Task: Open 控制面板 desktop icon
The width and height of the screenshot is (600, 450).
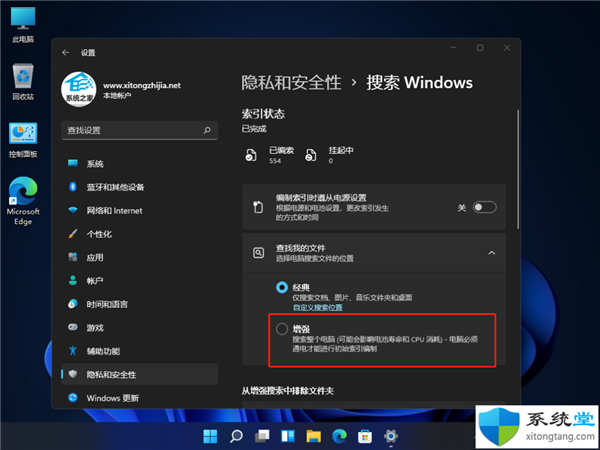Action: pos(23,140)
